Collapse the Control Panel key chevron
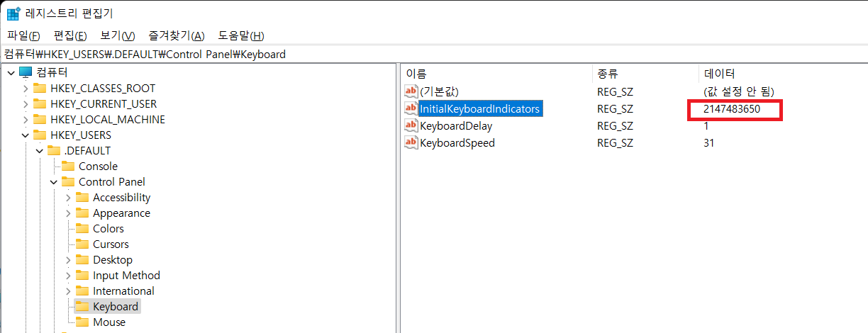The width and height of the screenshot is (868, 333). [x=54, y=181]
